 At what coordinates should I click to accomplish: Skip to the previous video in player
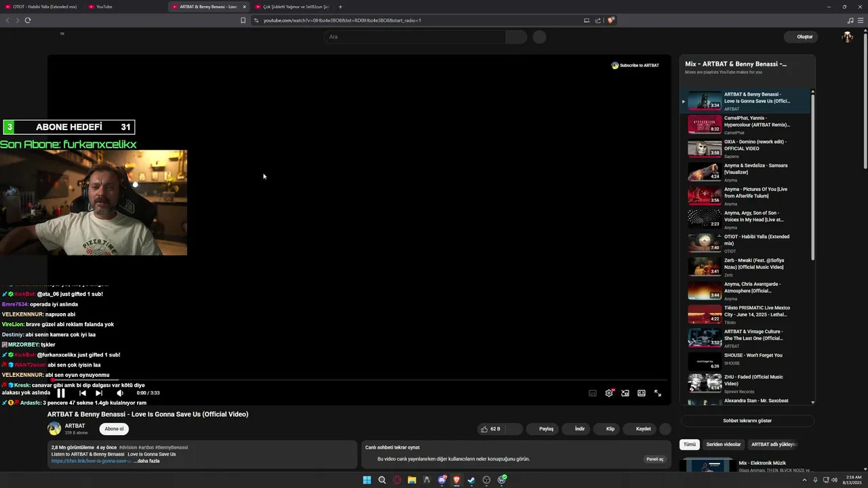point(83,393)
